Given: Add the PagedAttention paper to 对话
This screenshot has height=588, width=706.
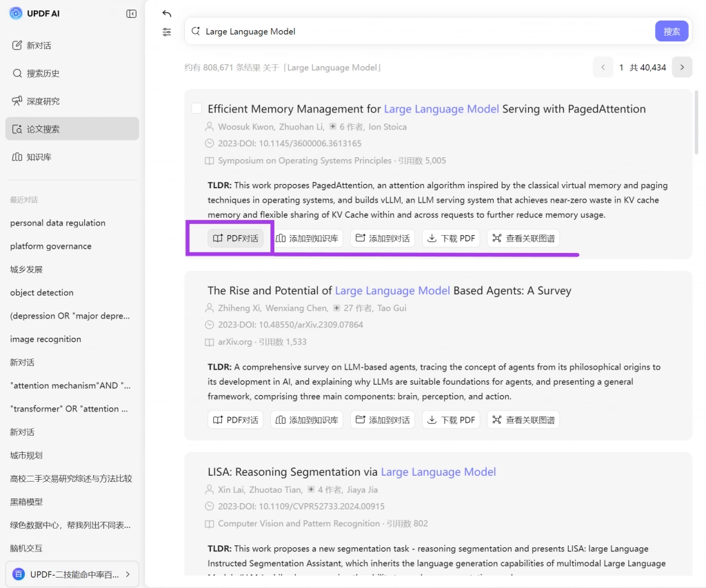Looking at the screenshot, I should 383,239.
